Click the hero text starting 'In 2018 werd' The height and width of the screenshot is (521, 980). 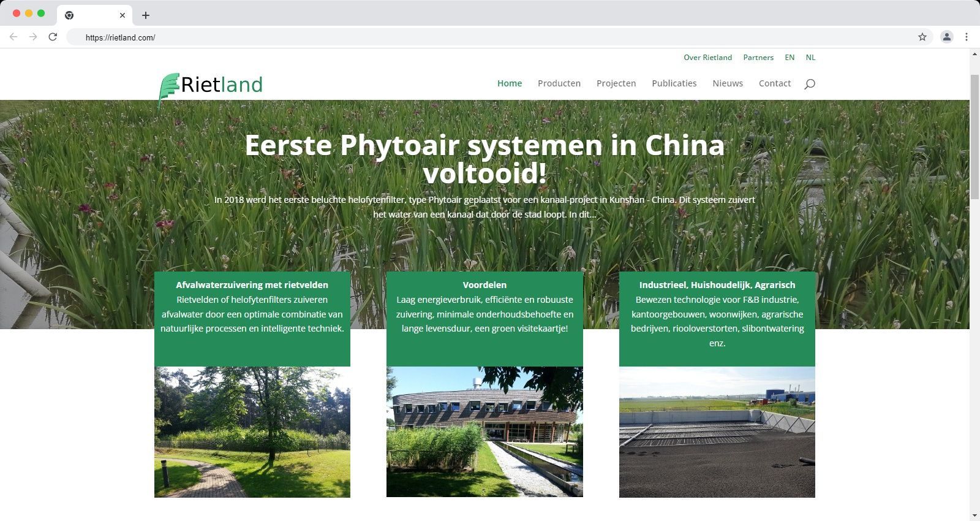coord(484,207)
